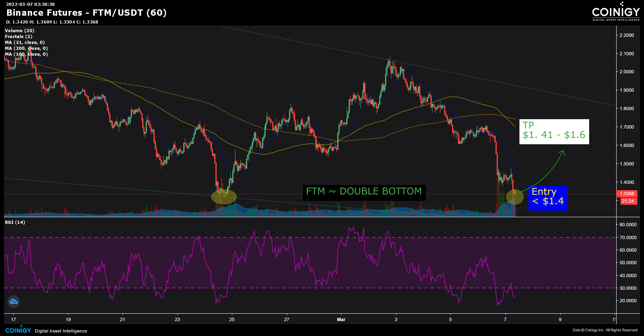
Task: Click the RSI 20.0000 axis label
Action: [628, 301]
